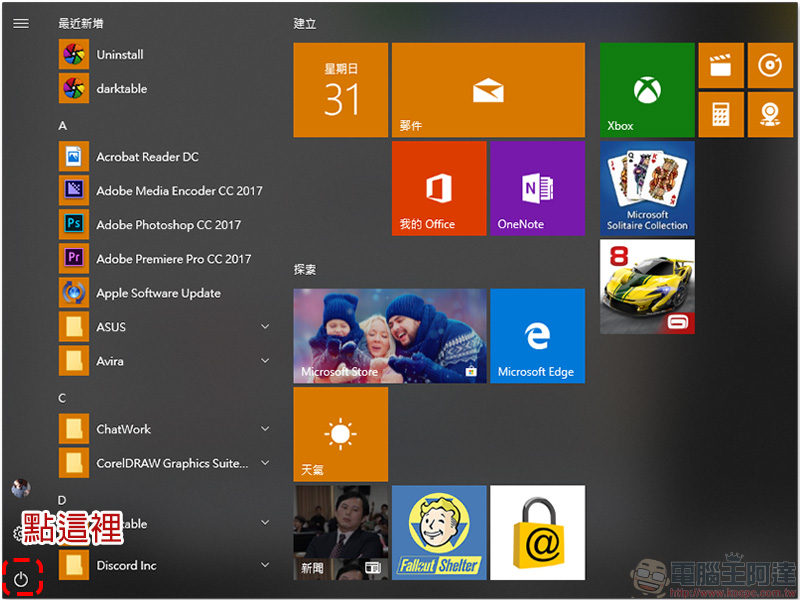Click the Power button icon

point(21,580)
